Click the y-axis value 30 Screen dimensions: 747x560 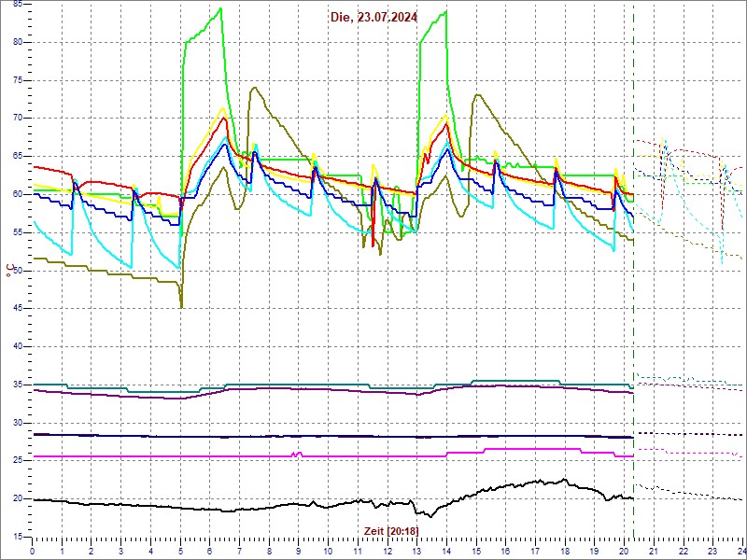18,423
